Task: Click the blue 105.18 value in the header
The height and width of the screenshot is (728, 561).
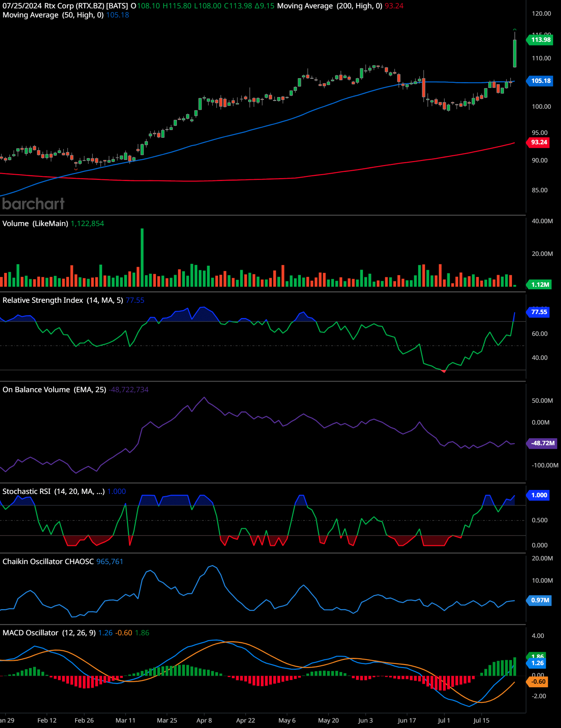Action: point(117,15)
